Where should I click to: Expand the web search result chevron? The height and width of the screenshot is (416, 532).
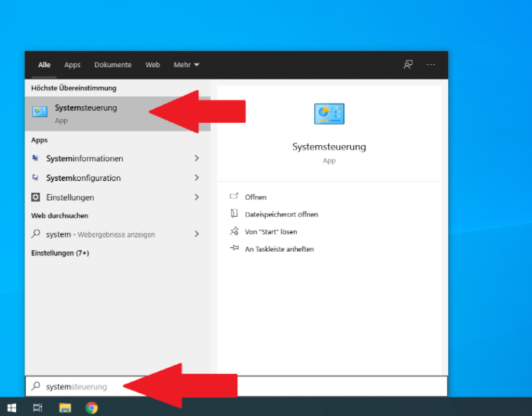click(x=197, y=234)
